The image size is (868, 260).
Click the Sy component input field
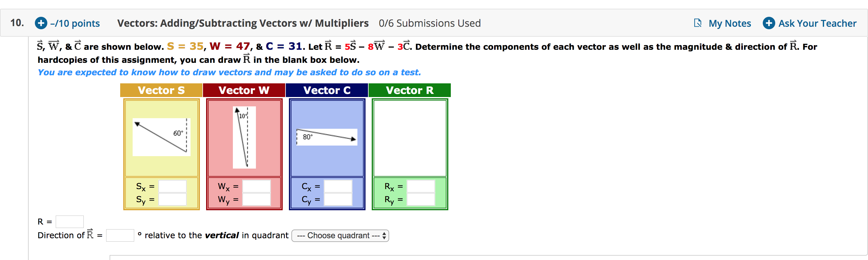(x=172, y=199)
